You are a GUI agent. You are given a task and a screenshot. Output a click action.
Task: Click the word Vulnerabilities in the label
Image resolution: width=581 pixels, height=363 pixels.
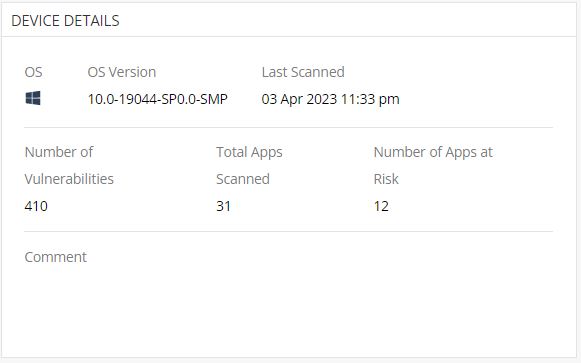pos(69,179)
